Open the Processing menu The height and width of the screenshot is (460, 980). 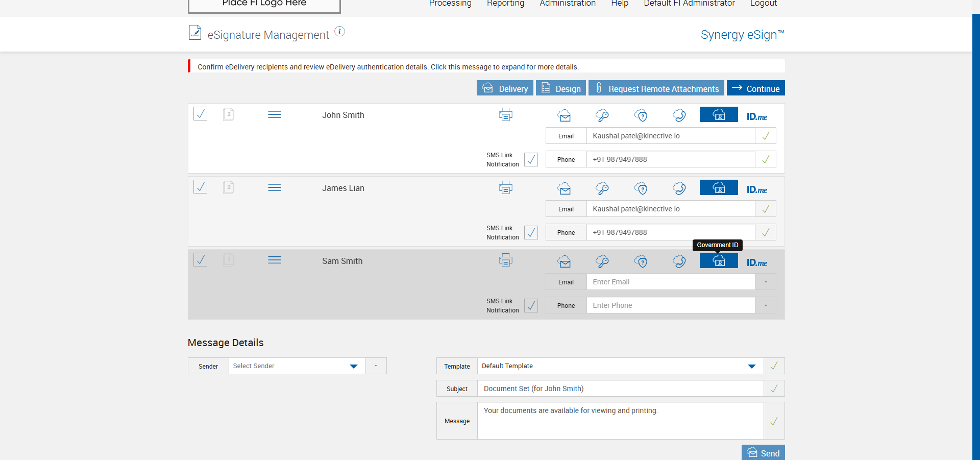450,3
